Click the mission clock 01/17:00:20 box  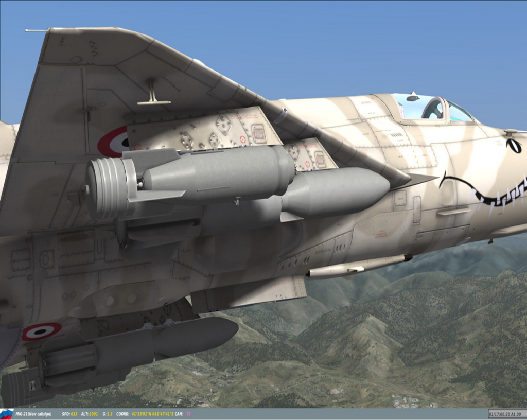506,414
